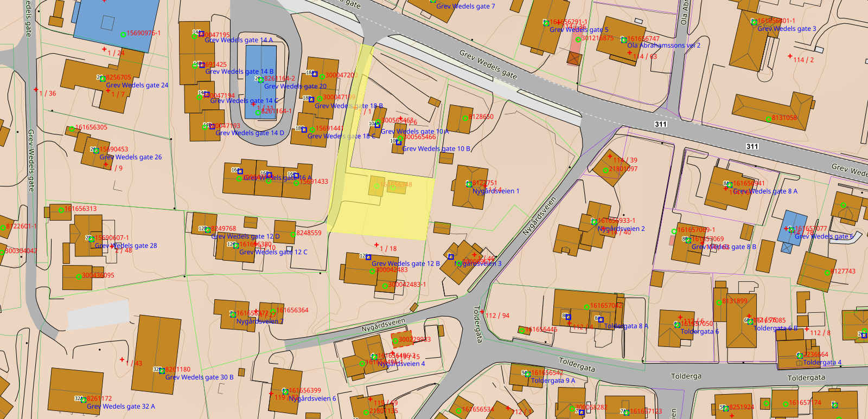Select the red cross marker for parcel 1 / 18
This screenshot has height=419, width=868.
pyautogui.click(x=376, y=245)
